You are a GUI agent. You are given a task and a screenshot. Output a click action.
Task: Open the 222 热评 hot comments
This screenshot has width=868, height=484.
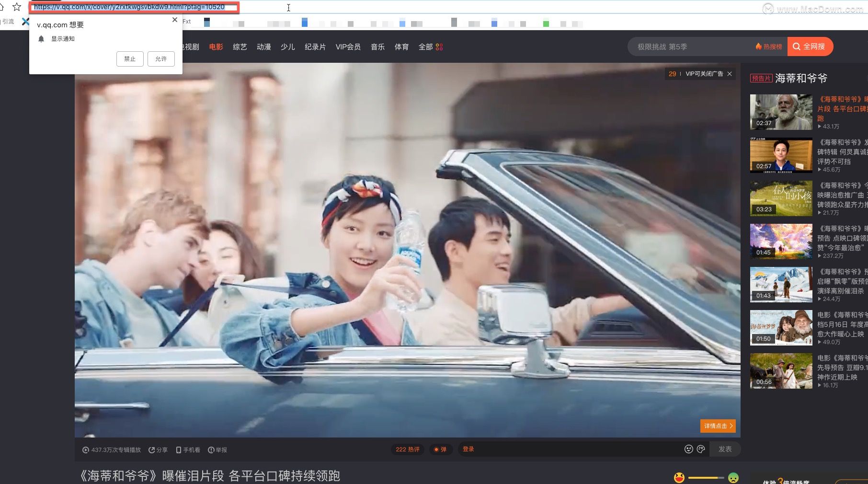pos(408,449)
